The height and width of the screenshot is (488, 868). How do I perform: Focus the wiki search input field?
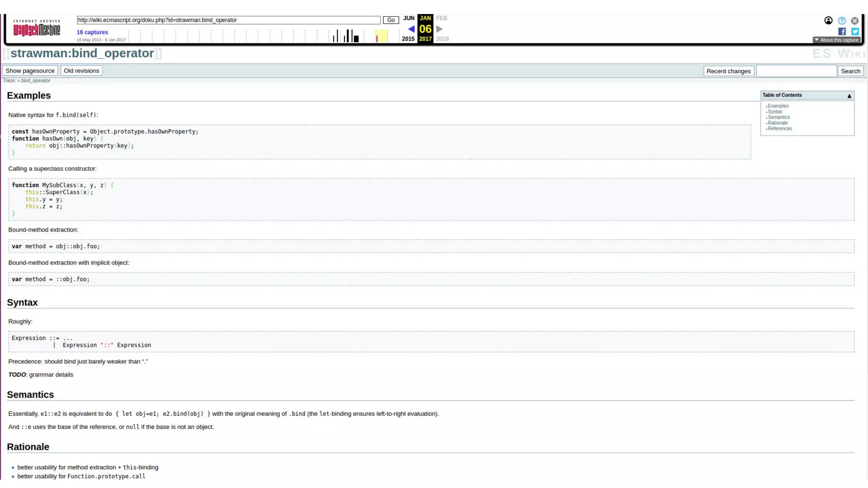[x=796, y=71]
